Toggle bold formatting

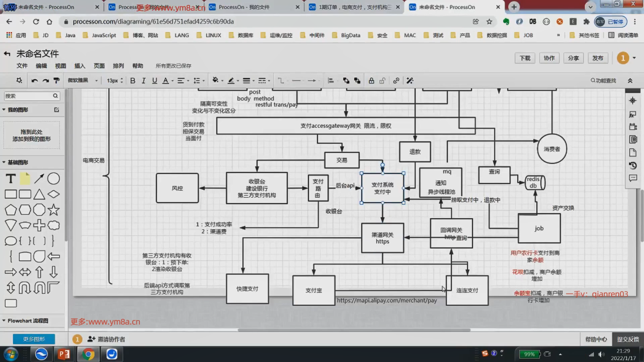click(132, 80)
